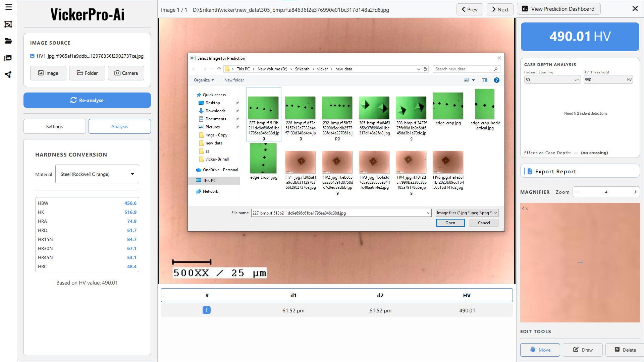Change the view layout icon
This screenshot has height=362, width=644.
pos(466,80)
